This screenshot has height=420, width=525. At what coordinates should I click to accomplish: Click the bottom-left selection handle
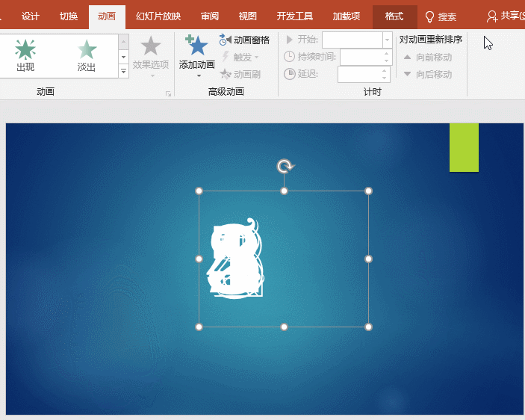[199, 327]
